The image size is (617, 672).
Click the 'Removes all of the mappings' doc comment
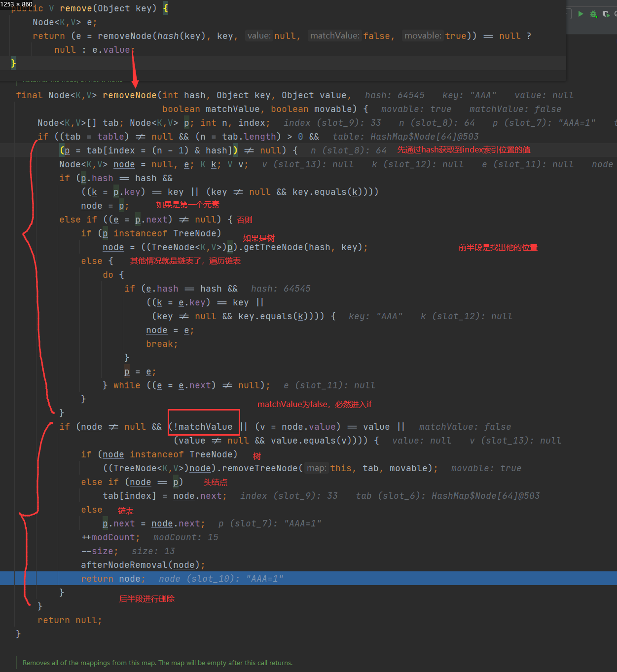(158, 663)
